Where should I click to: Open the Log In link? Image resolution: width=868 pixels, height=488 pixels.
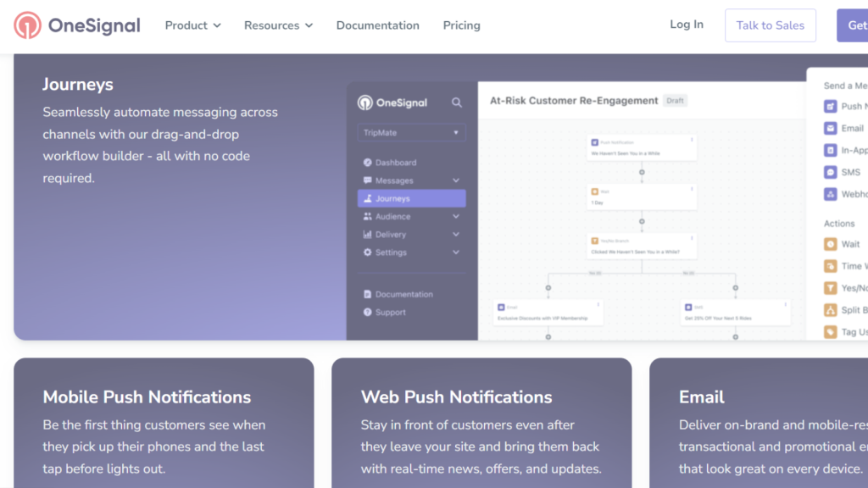click(x=687, y=25)
